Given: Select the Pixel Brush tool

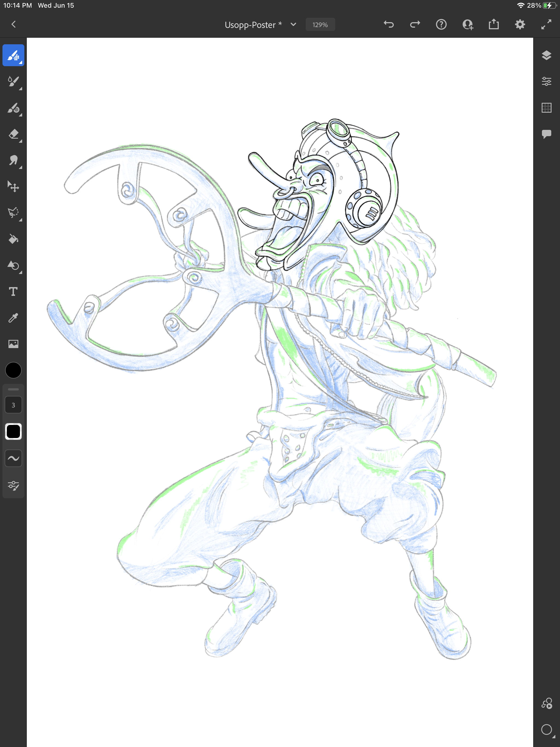Looking at the screenshot, I should click(x=13, y=56).
